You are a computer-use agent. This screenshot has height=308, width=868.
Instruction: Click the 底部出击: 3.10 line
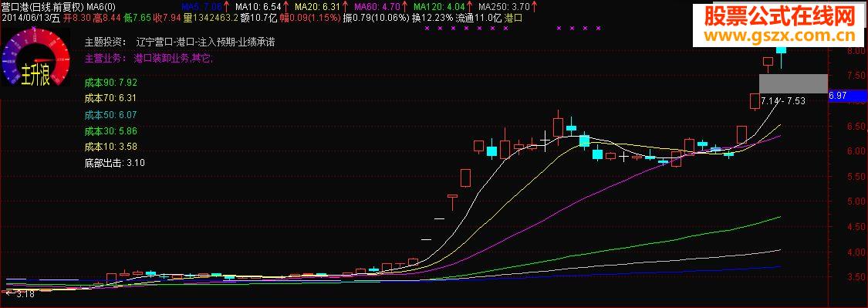pos(115,164)
